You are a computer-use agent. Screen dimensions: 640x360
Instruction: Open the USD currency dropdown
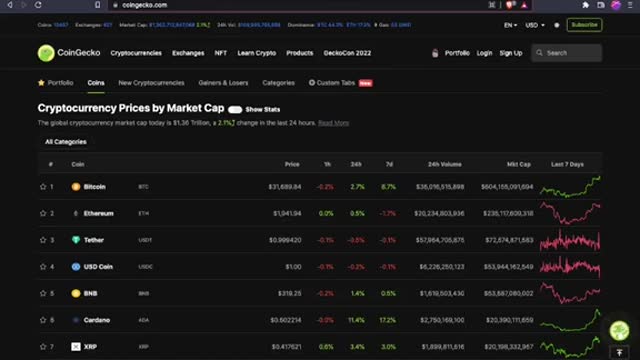pos(535,25)
